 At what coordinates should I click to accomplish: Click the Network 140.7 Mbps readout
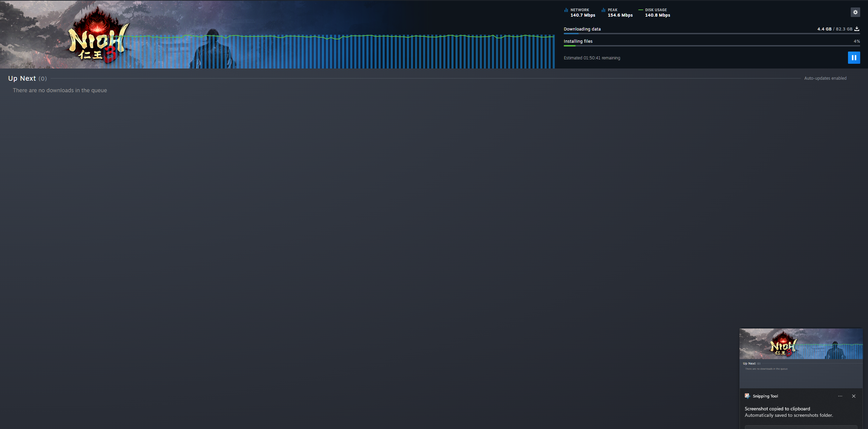point(582,15)
